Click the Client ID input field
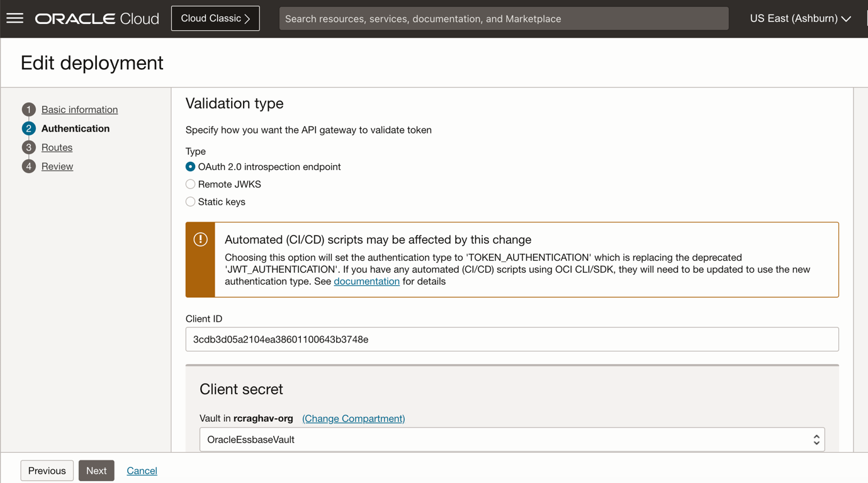 click(x=512, y=339)
